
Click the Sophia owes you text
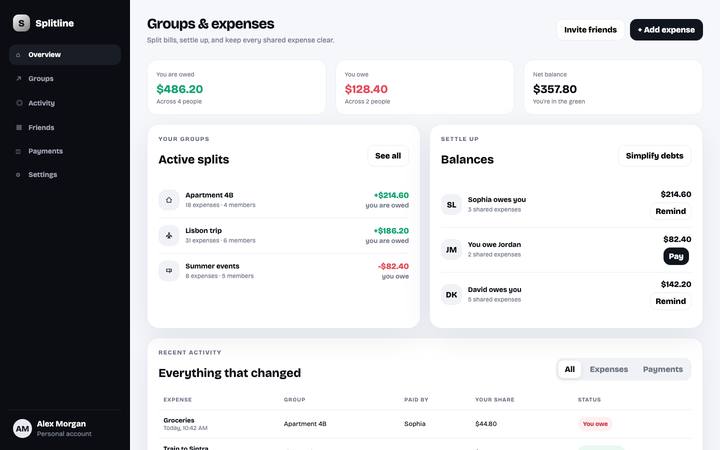pos(497,199)
